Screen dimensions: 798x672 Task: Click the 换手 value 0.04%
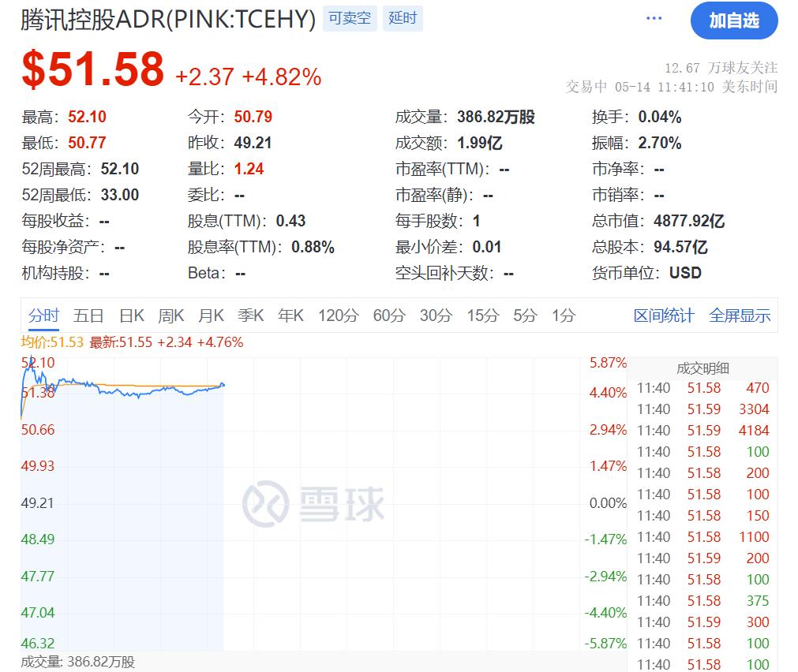tap(660, 117)
